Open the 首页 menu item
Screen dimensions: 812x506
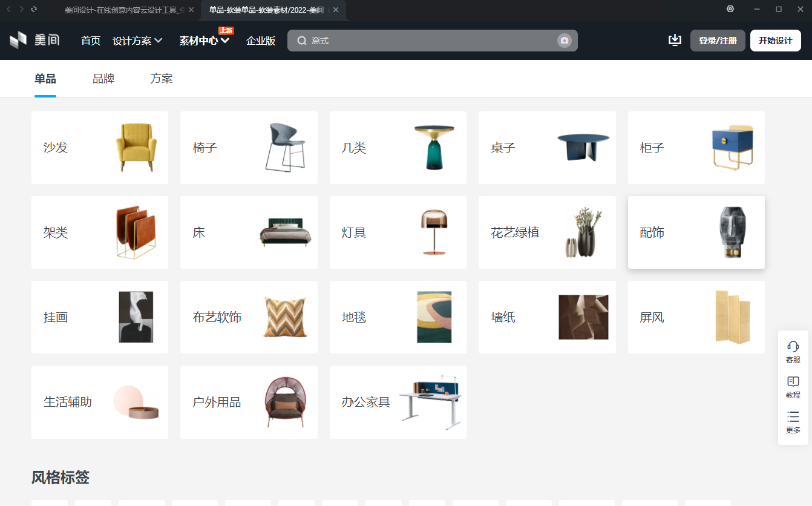coord(91,41)
